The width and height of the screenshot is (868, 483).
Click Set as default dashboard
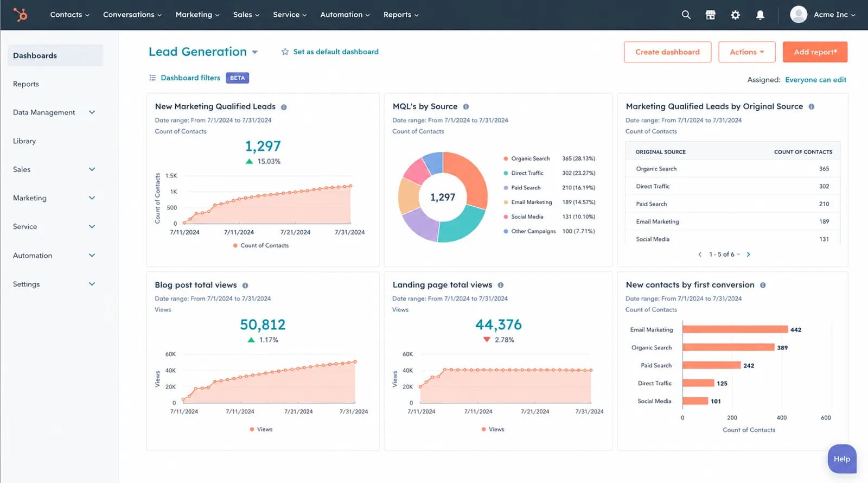336,52
